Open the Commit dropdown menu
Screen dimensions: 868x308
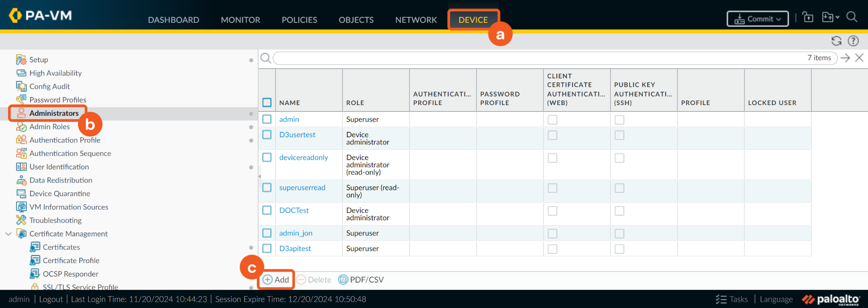point(758,19)
